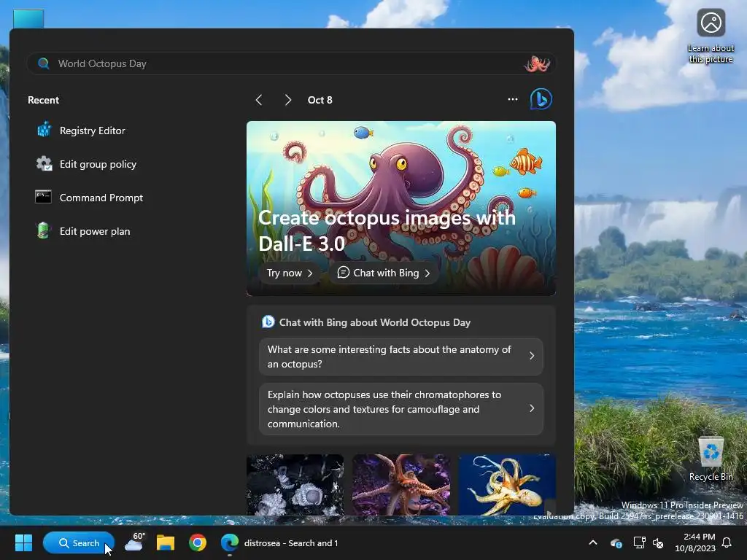This screenshot has height=560, width=747.
Task: Open the three-dot more options menu
Action: 513,99
